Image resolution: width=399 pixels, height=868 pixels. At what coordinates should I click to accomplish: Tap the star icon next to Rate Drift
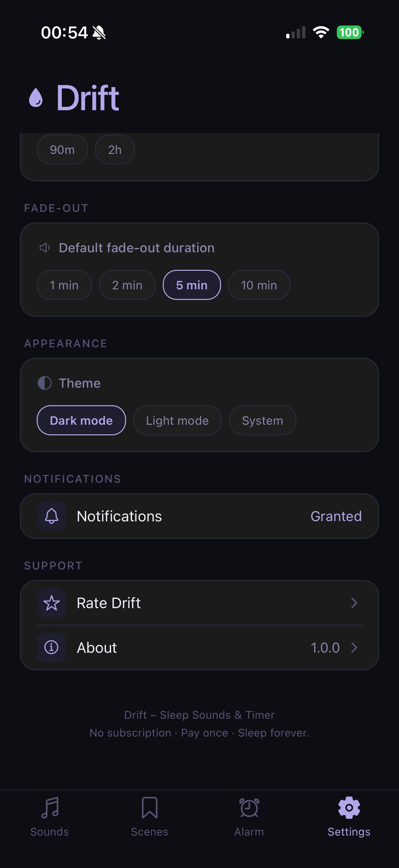pyautogui.click(x=52, y=603)
